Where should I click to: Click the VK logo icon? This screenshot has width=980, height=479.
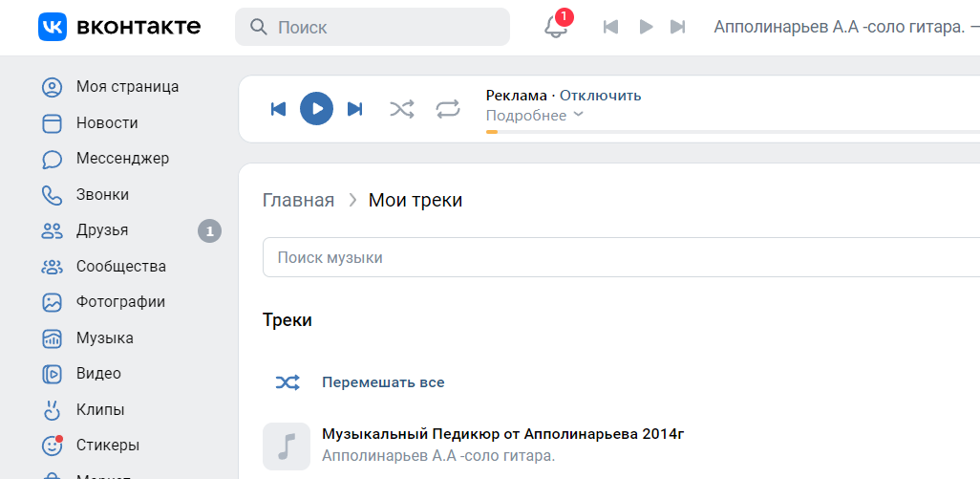coord(53,27)
